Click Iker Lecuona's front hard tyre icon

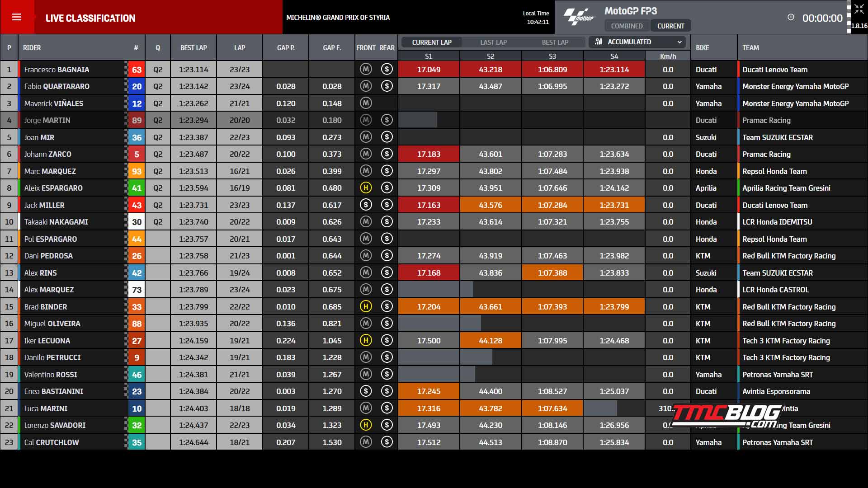tap(366, 340)
